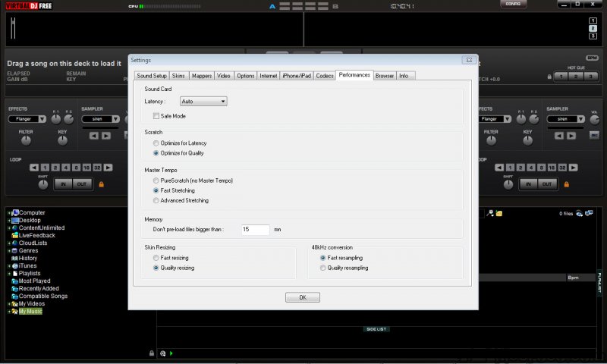The height and width of the screenshot is (364, 607).
Task: Open the Internet tab
Action: pyautogui.click(x=269, y=76)
